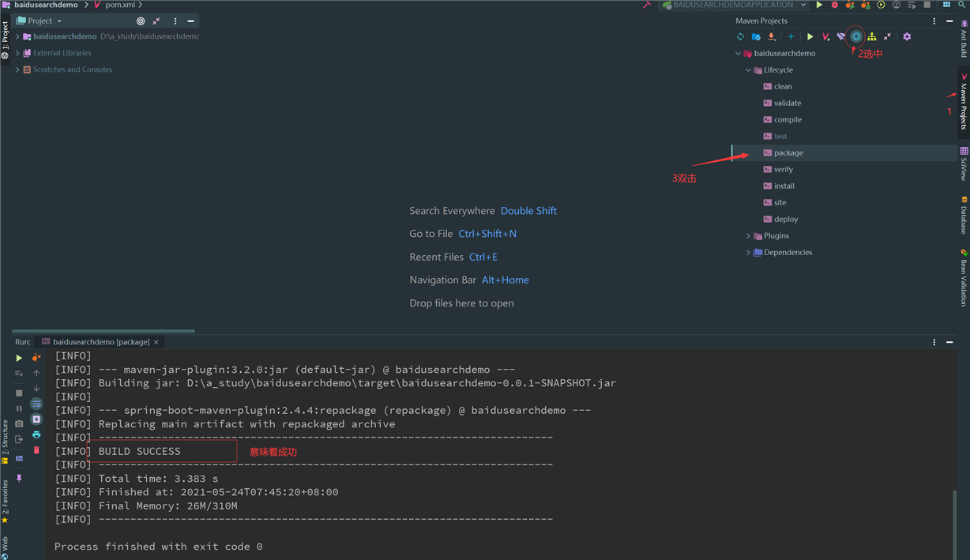Toggle soft-wrap in Run console

coord(36,404)
